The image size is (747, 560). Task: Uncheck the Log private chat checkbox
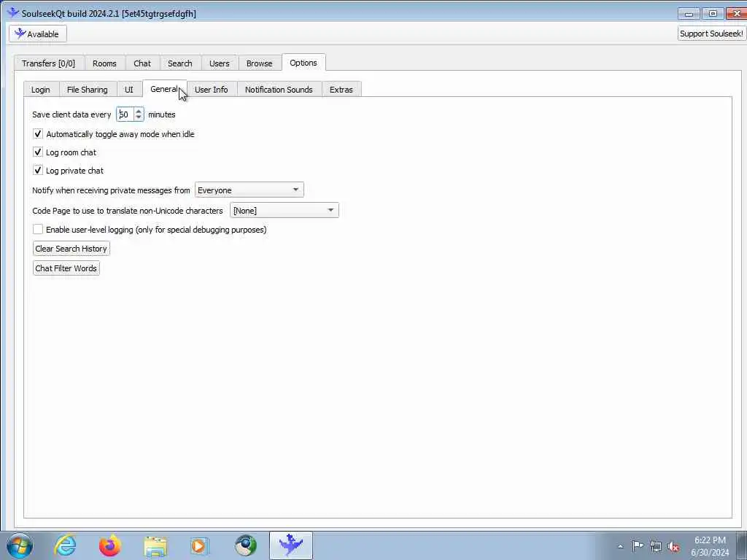coord(38,170)
